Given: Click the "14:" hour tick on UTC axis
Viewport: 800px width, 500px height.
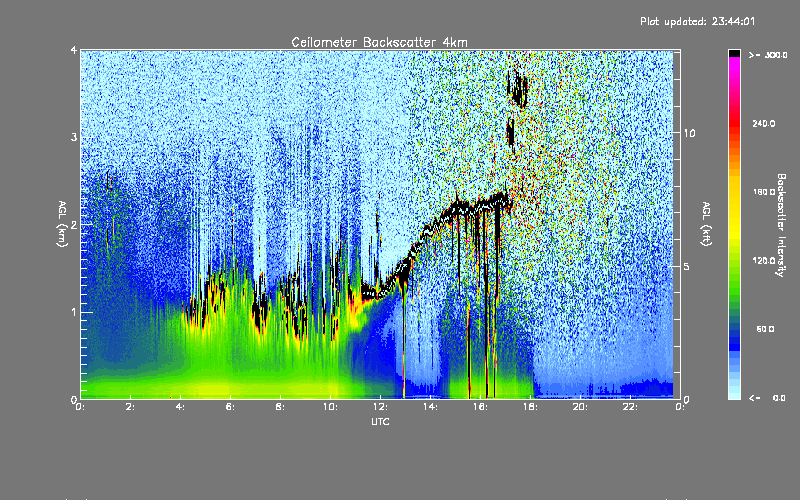Looking at the screenshot, I should click(x=431, y=407).
